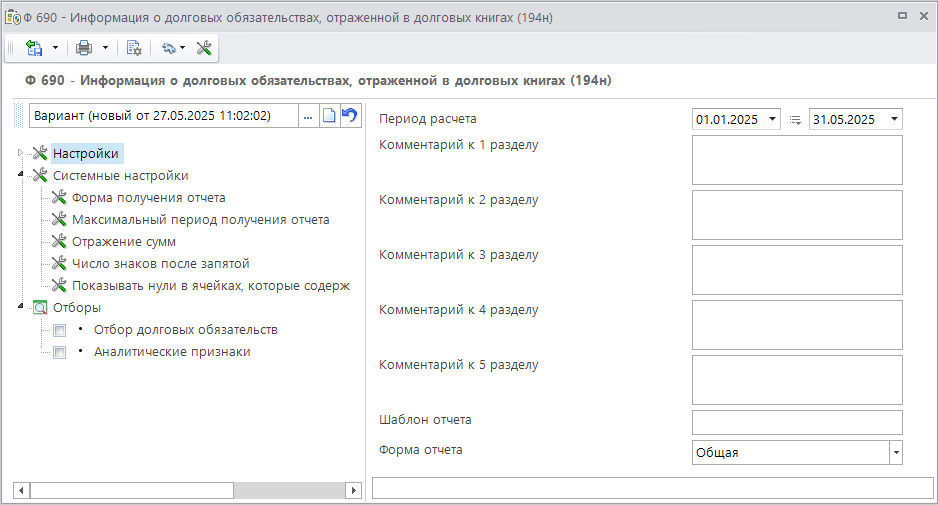Expand the 'Настройки' tree node
938x505 pixels.
(x=19, y=153)
